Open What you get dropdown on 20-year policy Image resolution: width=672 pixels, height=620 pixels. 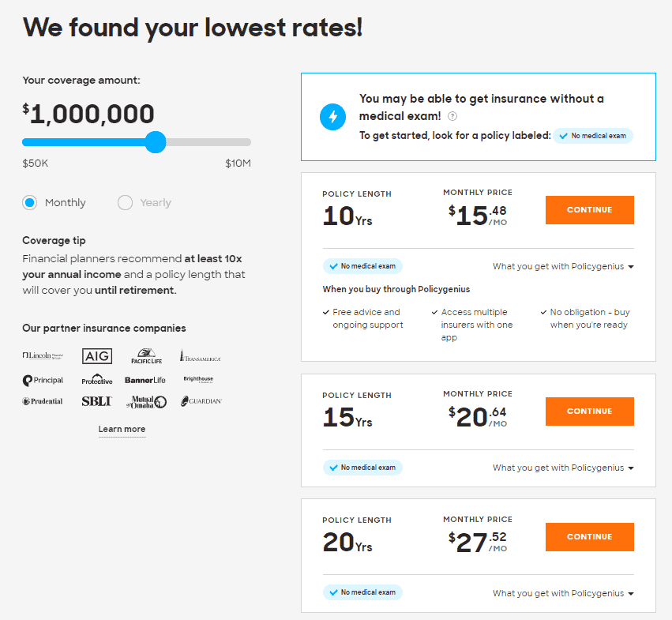[563, 593]
